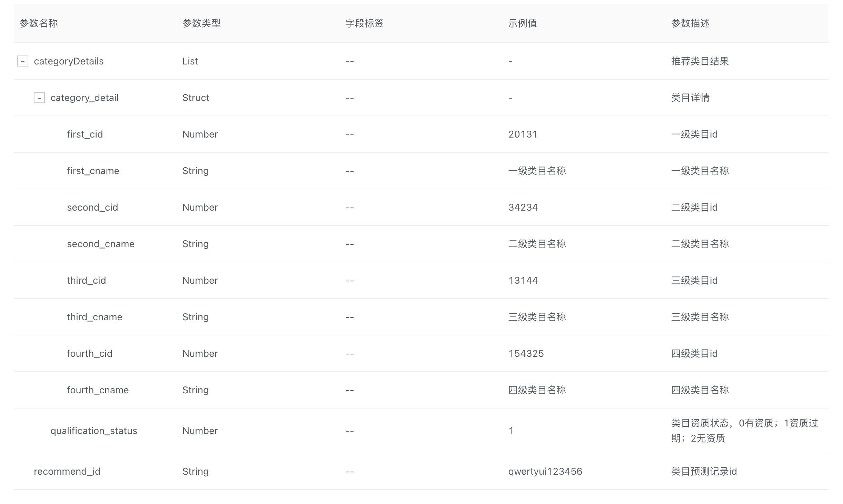Click the 示例值 column header
The image size is (843, 504).
click(x=523, y=23)
